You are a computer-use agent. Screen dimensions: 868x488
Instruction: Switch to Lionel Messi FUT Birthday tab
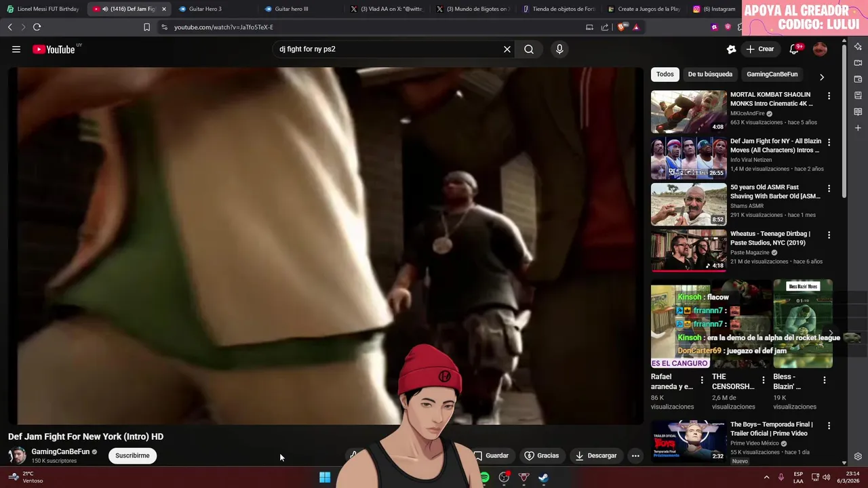[x=42, y=9]
